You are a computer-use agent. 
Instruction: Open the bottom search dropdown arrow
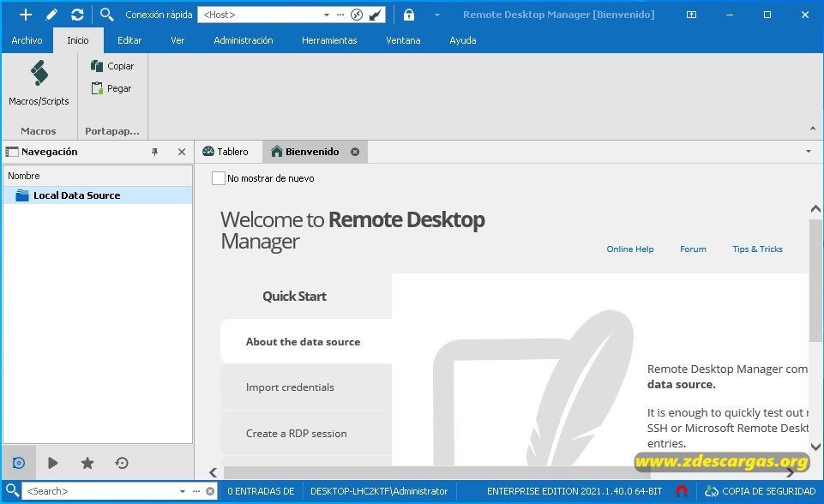click(183, 491)
